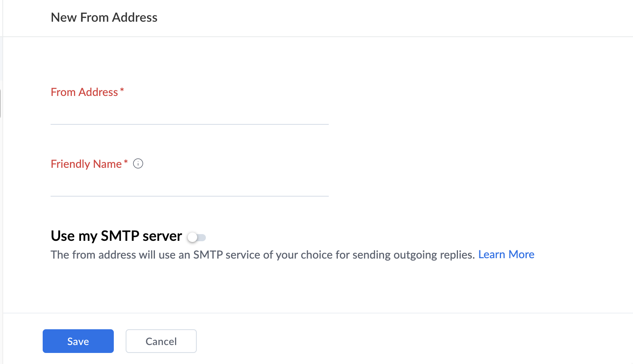Click the collapse handle on left edge
Viewport: 633px width, 364px height.
click(0, 103)
